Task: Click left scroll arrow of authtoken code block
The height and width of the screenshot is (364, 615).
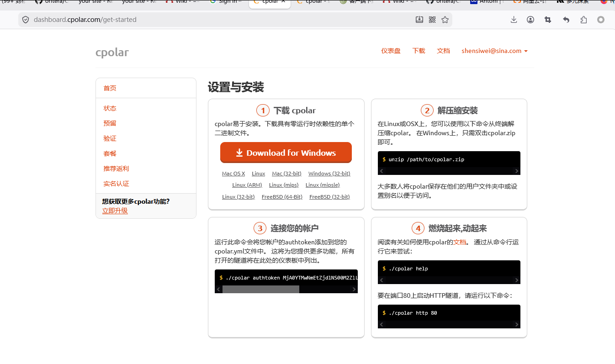Action: coord(218,289)
